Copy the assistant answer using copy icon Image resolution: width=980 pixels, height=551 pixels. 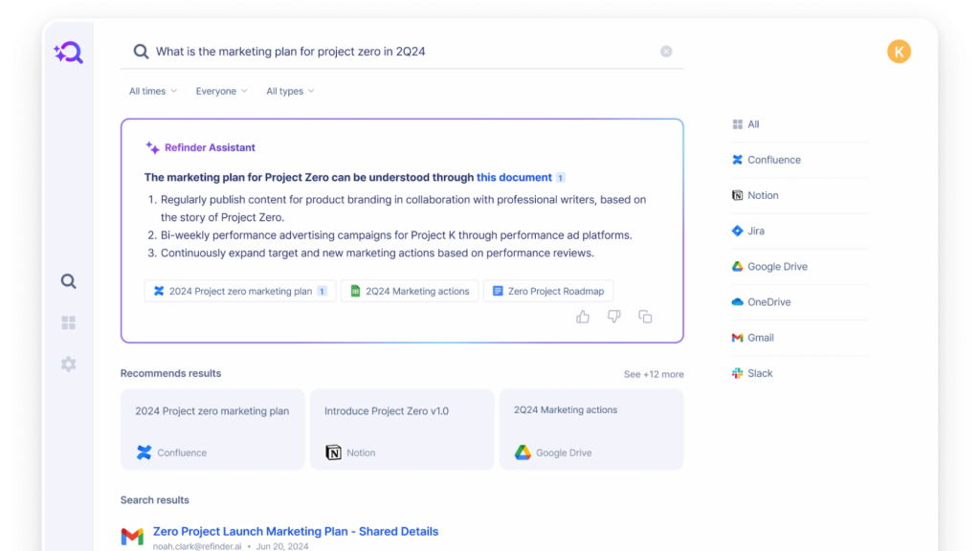click(645, 317)
